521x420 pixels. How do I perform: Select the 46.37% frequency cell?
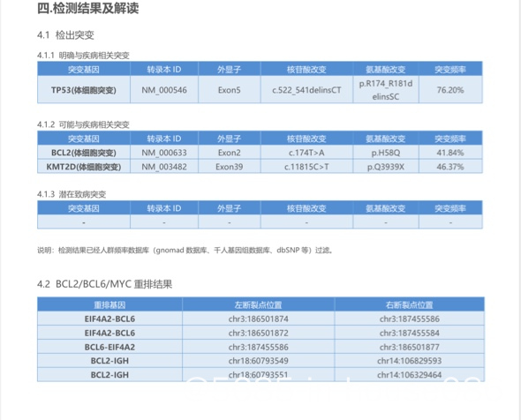coord(450,167)
